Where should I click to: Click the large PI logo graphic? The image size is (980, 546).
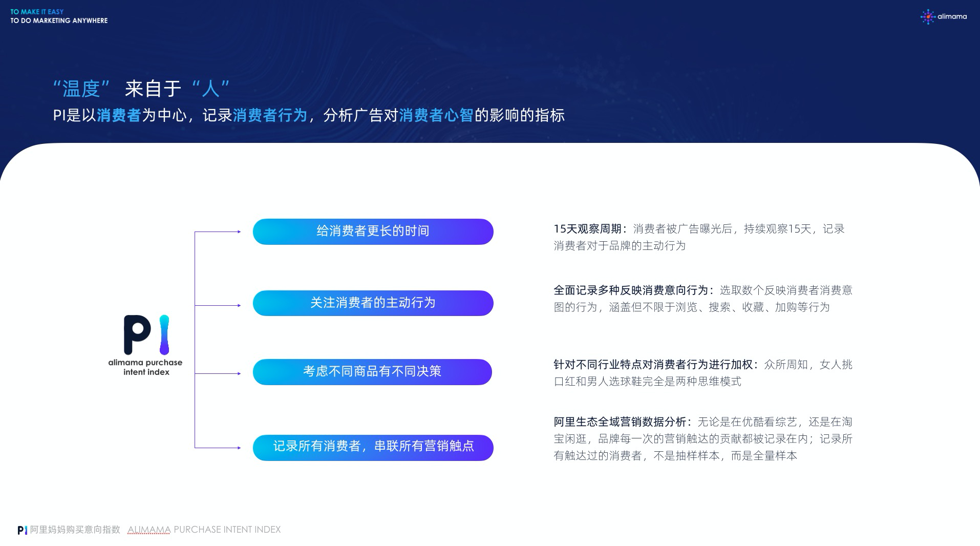[x=146, y=335]
